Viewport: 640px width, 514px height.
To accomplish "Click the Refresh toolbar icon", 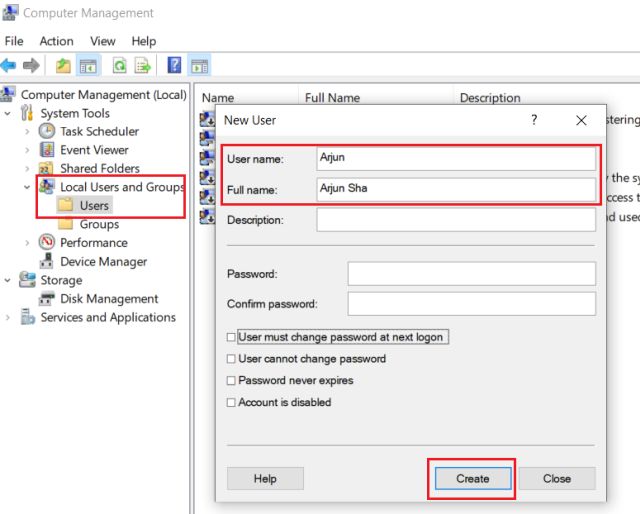I will click(x=119, y=66).
